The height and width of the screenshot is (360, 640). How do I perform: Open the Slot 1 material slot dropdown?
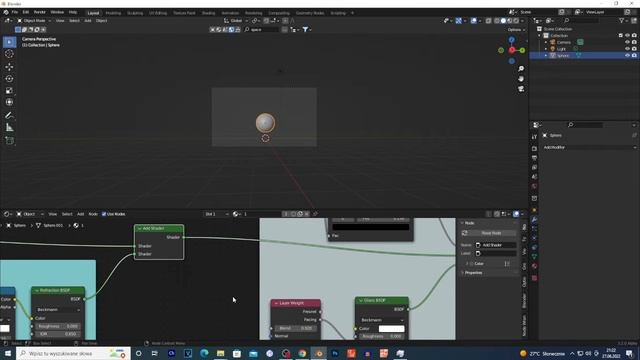(216, 214)
